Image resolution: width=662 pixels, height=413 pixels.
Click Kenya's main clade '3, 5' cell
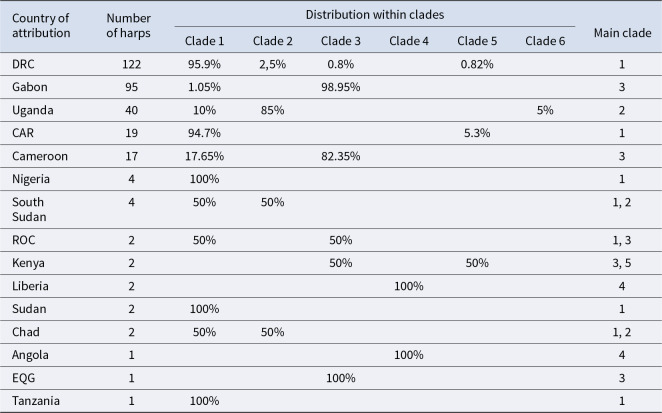tap(622, 263)
